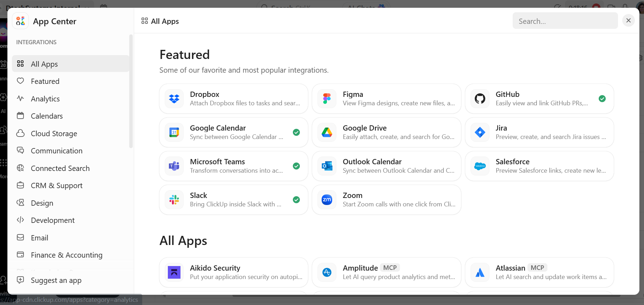Click the Aikido Security description text

pyautogui.click(x=246, y=277)
